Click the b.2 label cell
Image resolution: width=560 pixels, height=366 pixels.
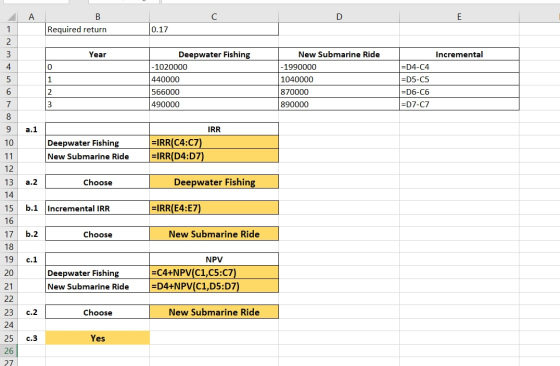(31, 234)
